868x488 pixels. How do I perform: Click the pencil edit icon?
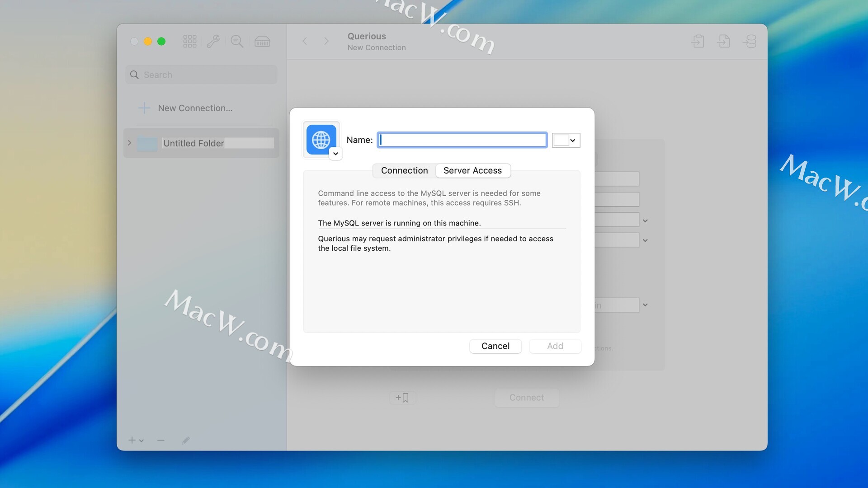(186, 440)
